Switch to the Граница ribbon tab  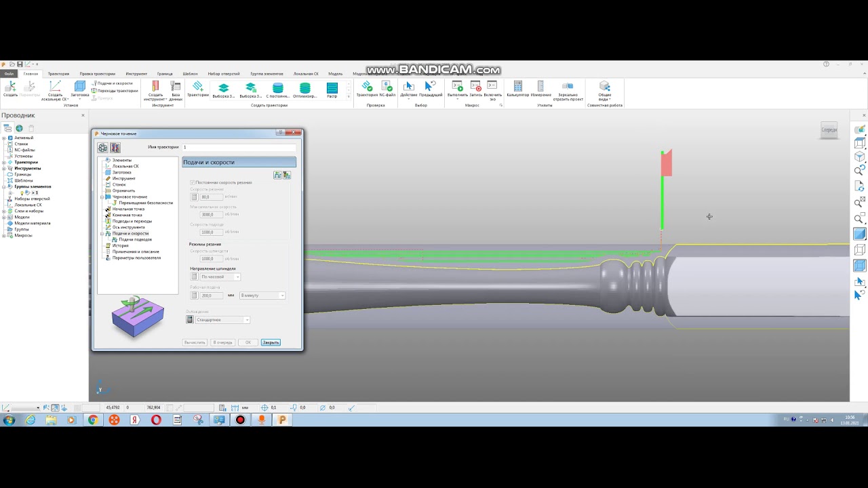click(165, 73)
